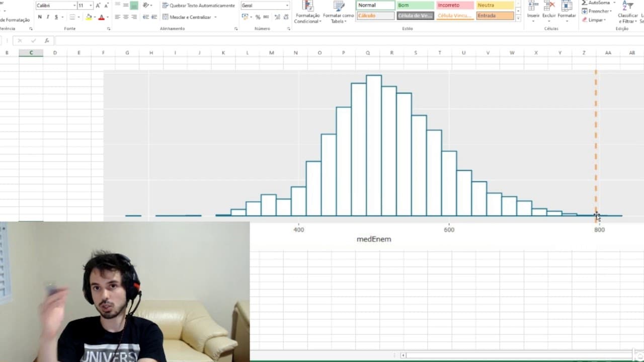Toggle bold formatting (N)
644x362 pixels.
coord(40,17)
